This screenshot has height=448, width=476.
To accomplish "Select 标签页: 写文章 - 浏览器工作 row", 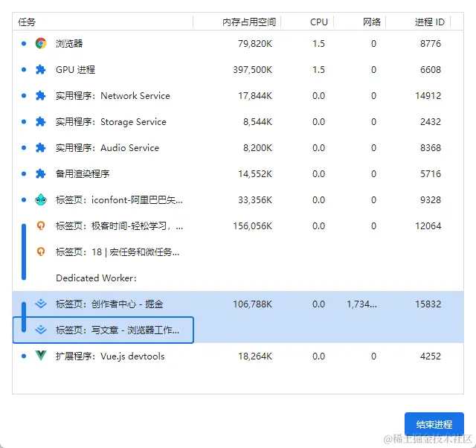I will coord(238,330).
